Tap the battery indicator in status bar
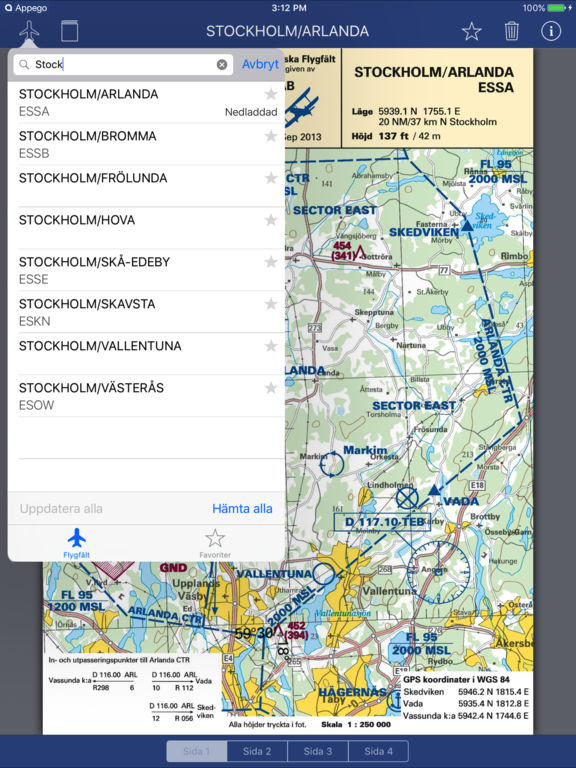The image size is (576, 768). point(557,8)
